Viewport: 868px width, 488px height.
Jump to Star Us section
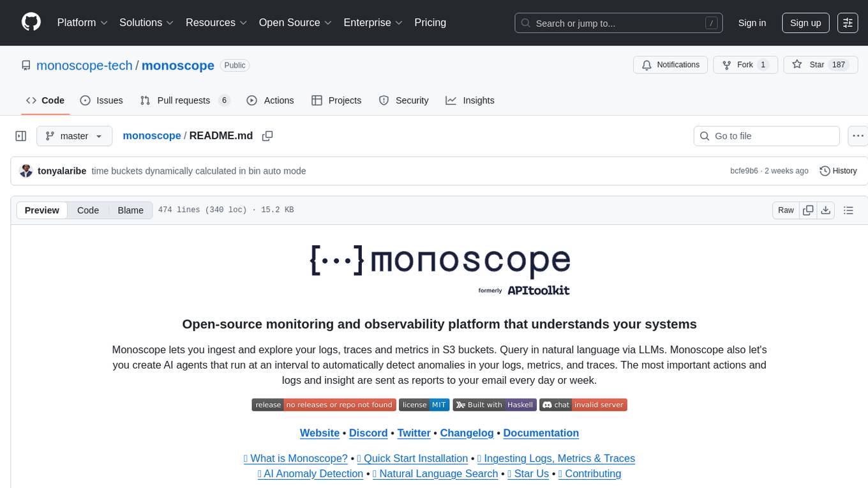click(528, 473)
